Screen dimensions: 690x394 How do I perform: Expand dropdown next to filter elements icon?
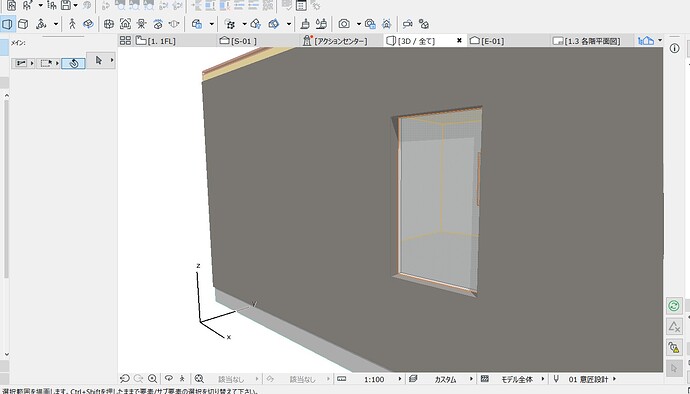[212, 24]
